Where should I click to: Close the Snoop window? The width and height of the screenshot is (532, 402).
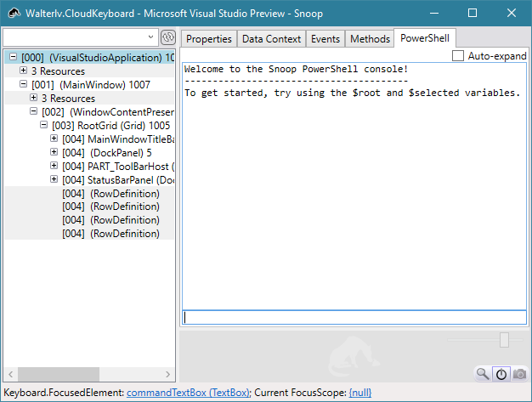pos(512,14)
